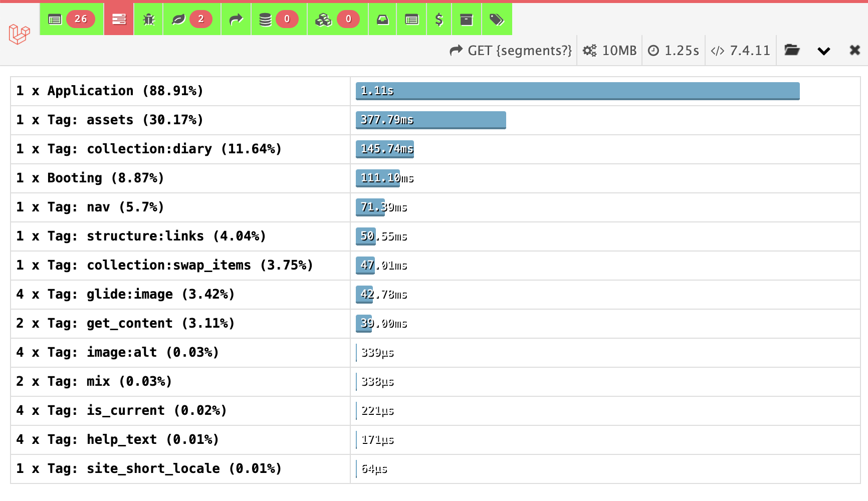Screen dimensions: 868x501
Task: Open the tags icon tab
Action: (497, 20)
